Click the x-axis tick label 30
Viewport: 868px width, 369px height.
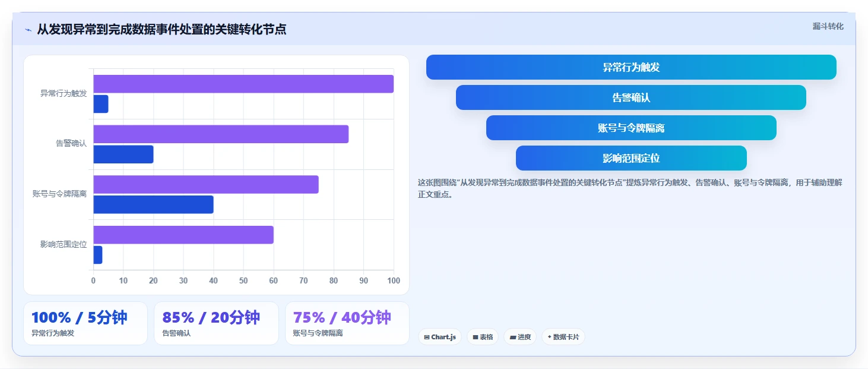tap(183, 280)
